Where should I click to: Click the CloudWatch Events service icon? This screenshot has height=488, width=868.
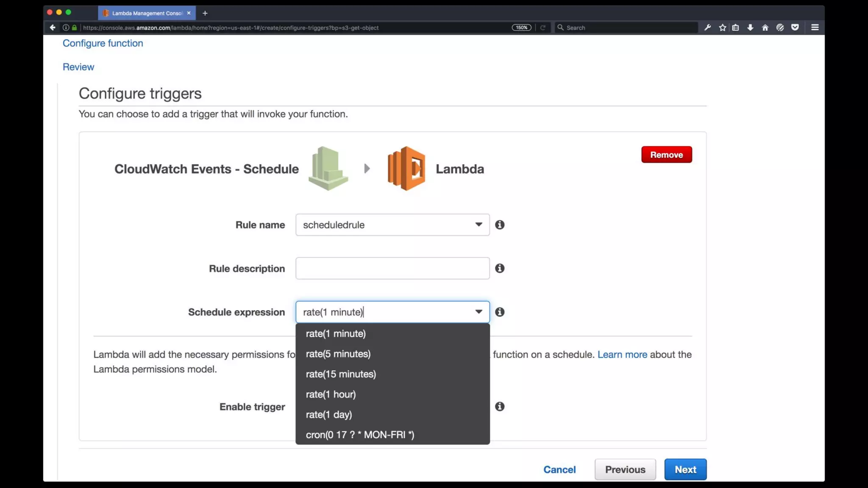coord(328,169)
